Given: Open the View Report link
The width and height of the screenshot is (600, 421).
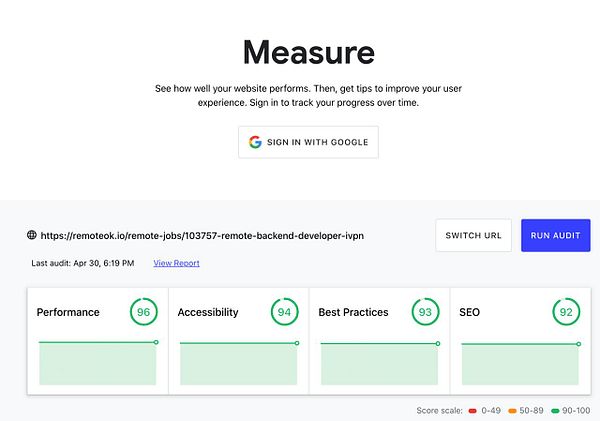Looking at the screenshot, I should [x=176, y=263].
